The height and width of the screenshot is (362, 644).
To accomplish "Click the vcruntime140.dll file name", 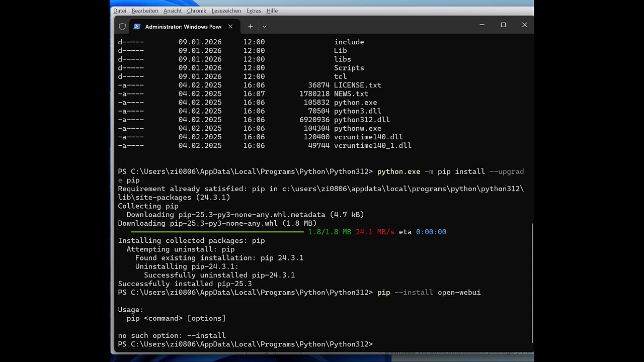I will pos(369,137).
